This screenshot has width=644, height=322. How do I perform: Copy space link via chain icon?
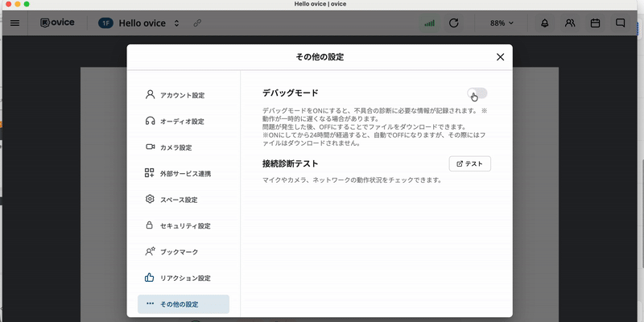pyautogui.click(x=198, y=23)
